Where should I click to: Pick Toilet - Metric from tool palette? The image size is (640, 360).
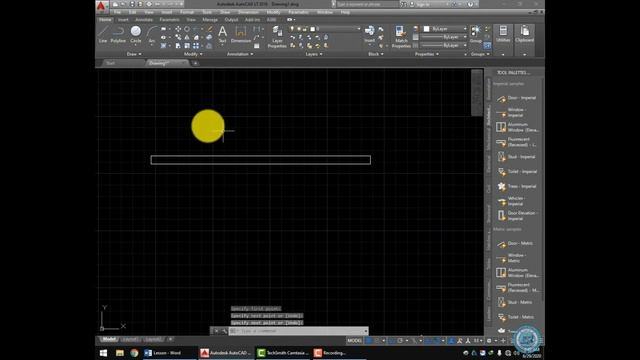517,317
